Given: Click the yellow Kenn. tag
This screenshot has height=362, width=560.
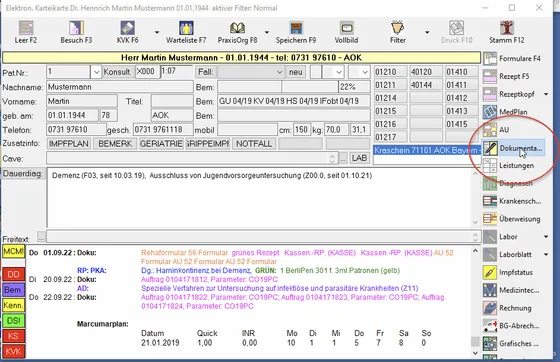Looking at the screenshot, I should (x=13, y=305).
